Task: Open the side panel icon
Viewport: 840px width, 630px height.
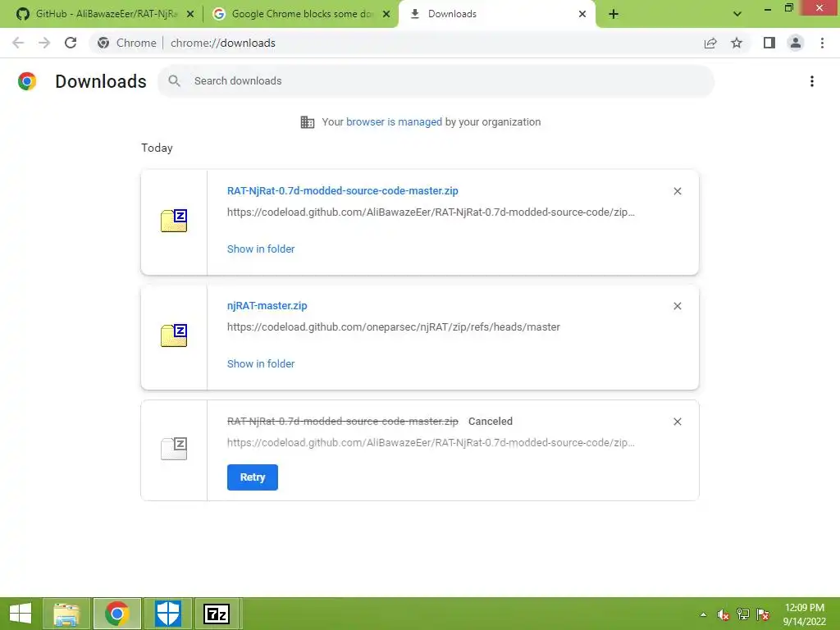Action: pos(769,43)
